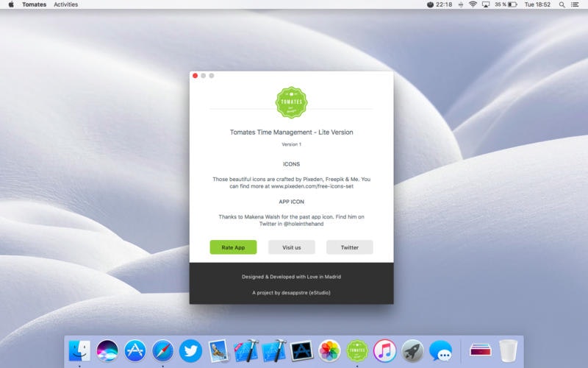Launch Photos from the dock
588x368 pixels.
(329, 350)
